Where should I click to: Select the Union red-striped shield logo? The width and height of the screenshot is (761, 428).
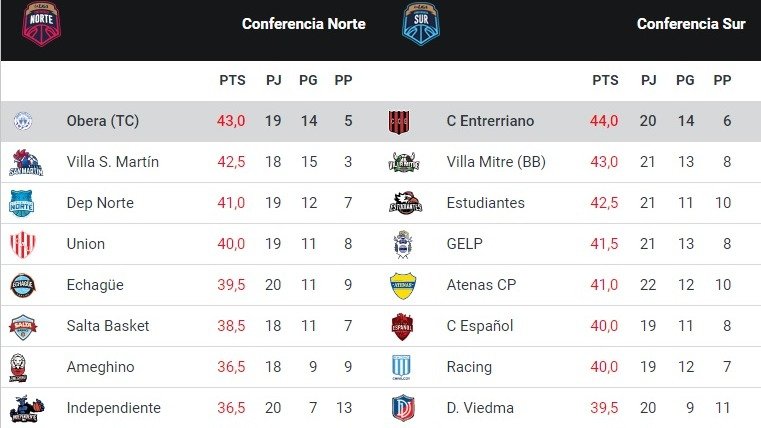click(x=23, y=244)
